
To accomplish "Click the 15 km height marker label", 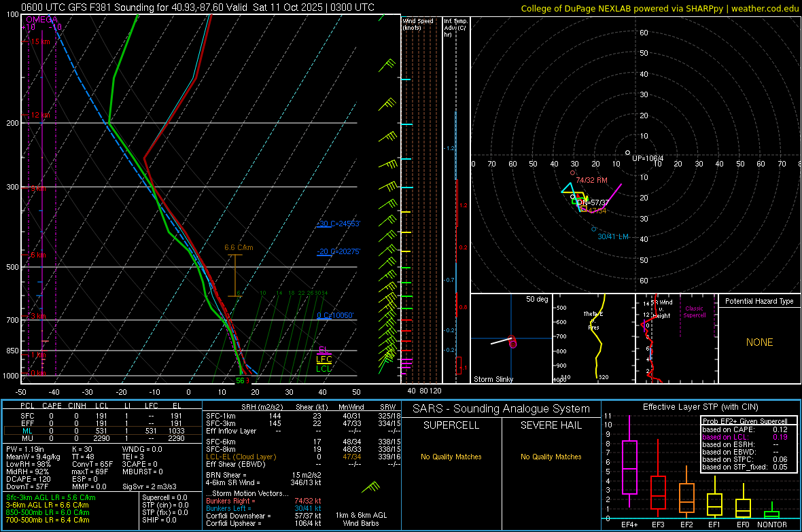I will (40, 41).
